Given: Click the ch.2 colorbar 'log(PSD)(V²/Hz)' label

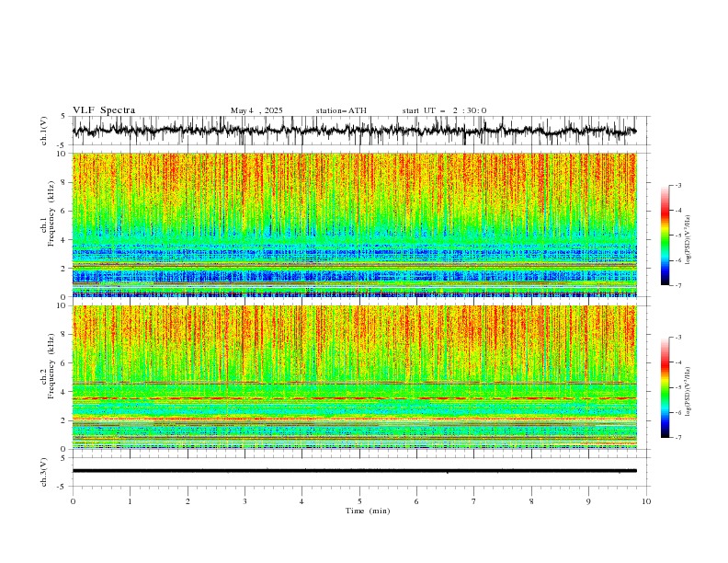Looking at the screenshot, I should coord(688,392).
